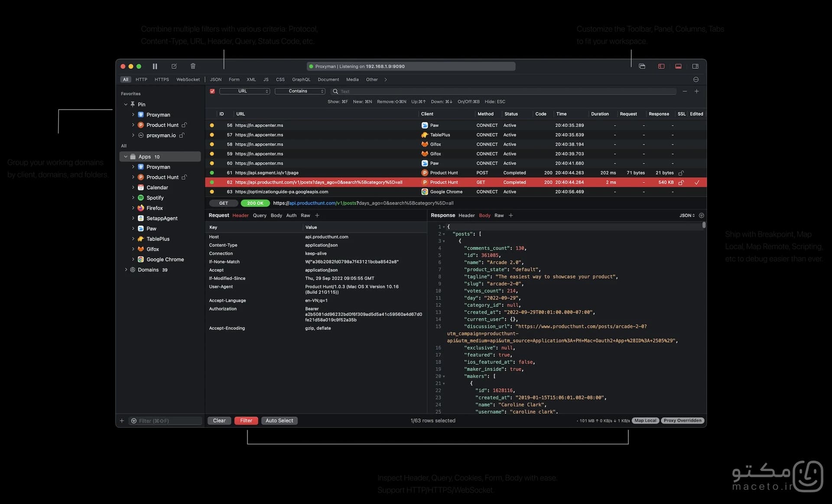Click the sidebar Filter input field
Screen dimensions: 832x504
[166, 421]
